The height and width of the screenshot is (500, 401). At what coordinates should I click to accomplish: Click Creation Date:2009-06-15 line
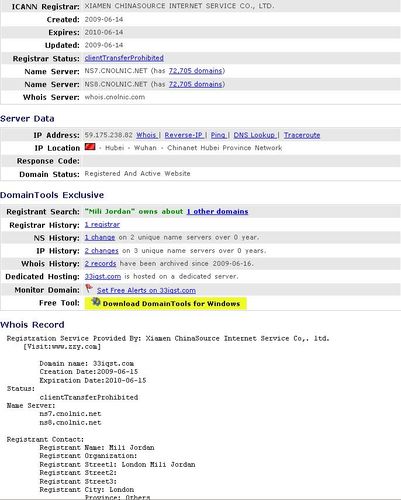tap(89, 372)
